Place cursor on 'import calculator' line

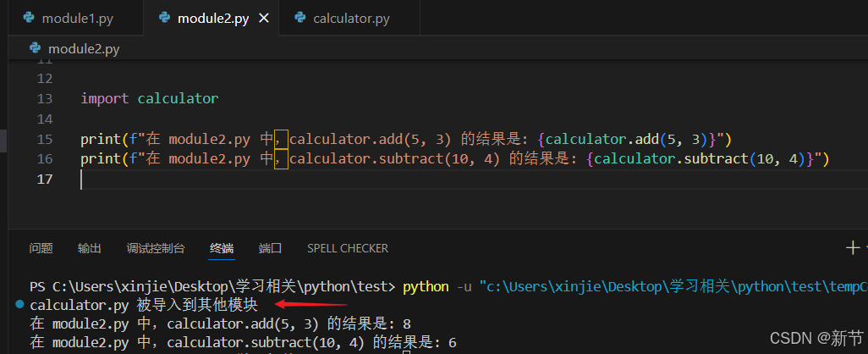[150, 98]
